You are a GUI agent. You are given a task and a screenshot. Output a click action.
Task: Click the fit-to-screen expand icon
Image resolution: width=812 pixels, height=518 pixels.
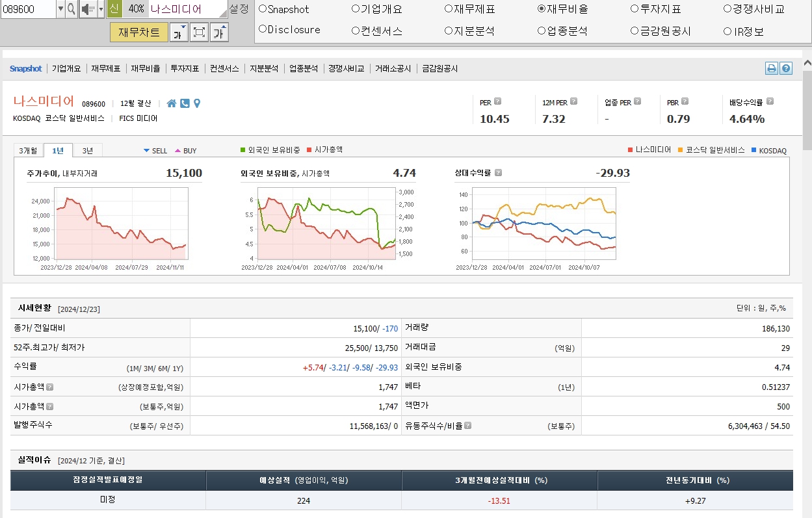tap(199, 32)
